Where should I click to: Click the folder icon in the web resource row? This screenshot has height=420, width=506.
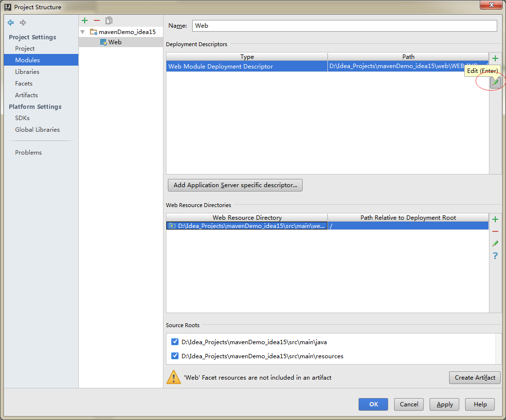(x=172, y=226)
